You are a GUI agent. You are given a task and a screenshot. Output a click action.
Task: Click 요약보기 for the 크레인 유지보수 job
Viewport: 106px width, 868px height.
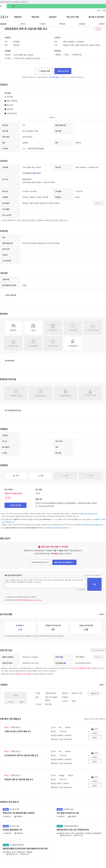point(95,733)
